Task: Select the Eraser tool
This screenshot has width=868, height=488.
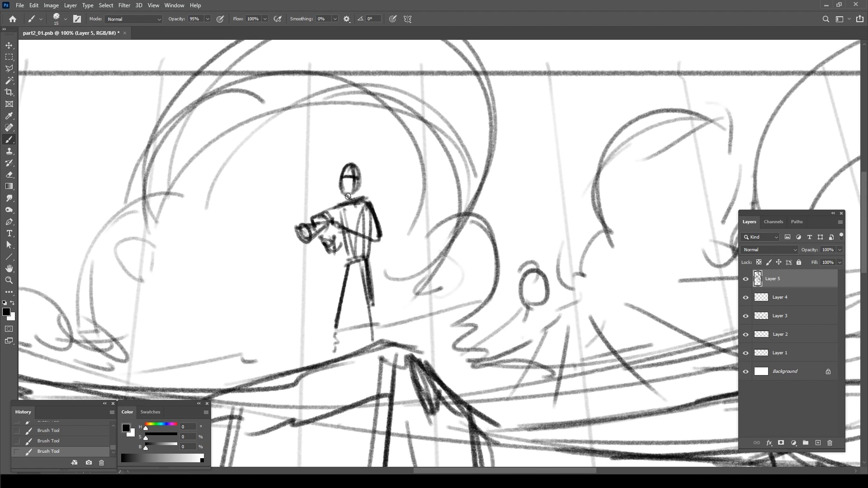Action: click(9, 175)
